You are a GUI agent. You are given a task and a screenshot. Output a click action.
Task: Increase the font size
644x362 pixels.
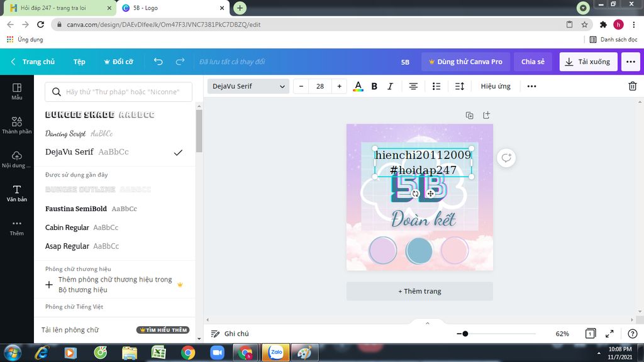[339, 86]
